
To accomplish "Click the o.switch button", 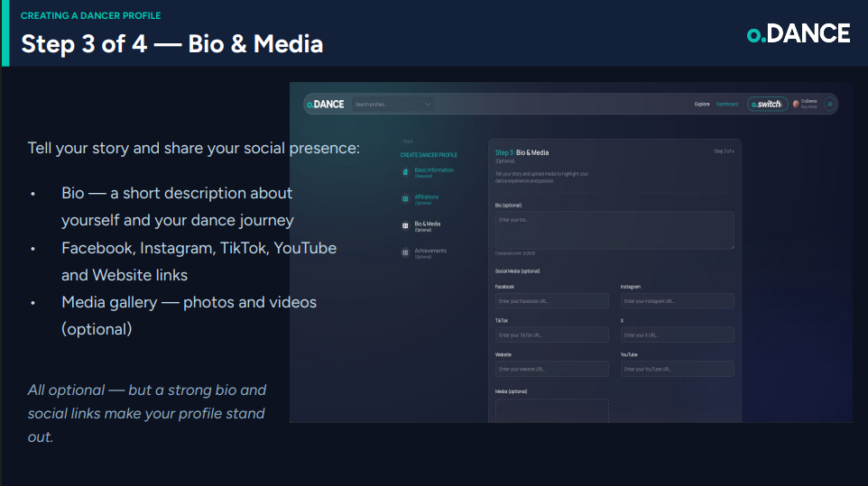I will [767, 104].
